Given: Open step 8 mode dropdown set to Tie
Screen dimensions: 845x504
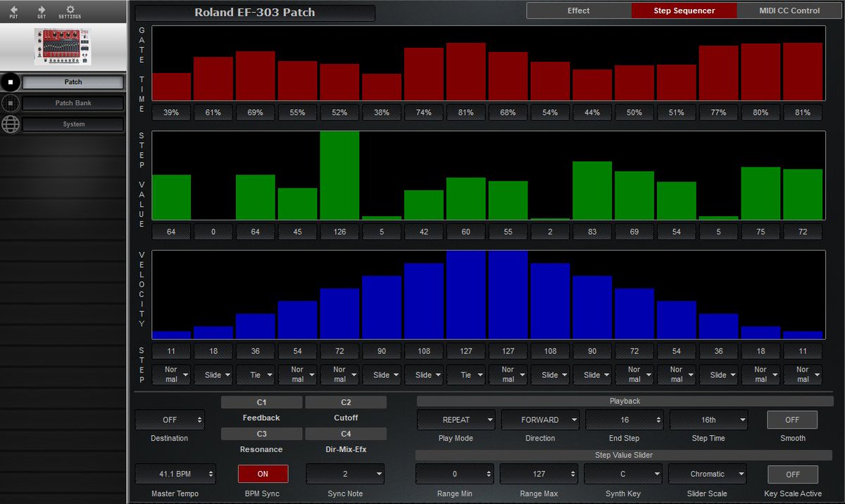Looking at the screenshot, I should [466, 374].
